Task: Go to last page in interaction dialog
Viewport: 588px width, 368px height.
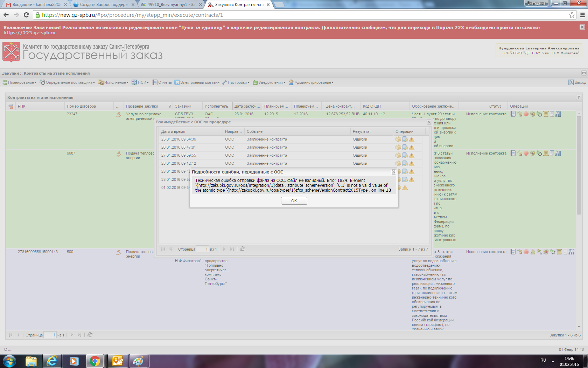Action: pyautogui.click(x=232, y=249)
